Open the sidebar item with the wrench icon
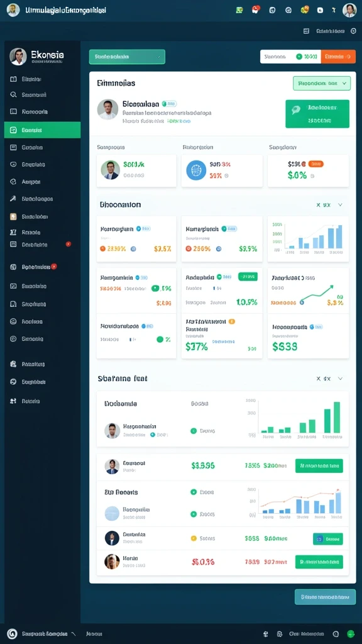362x644 pixels. coord(42,198)
